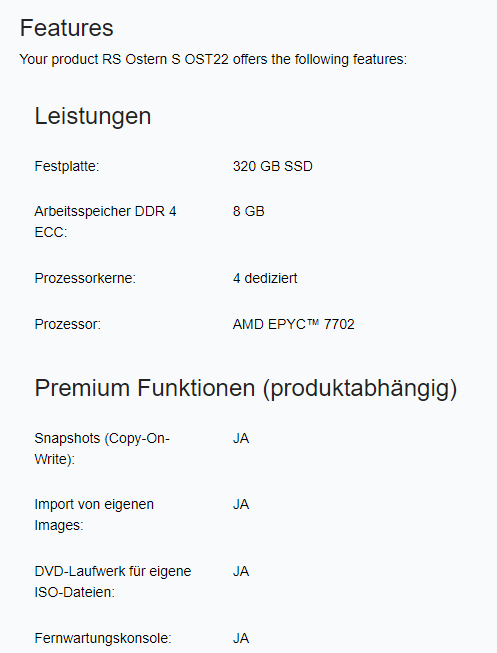Select the AMD EPYC 7702 value
Viewport: 497px width, 653px height.
click(294, 324)
